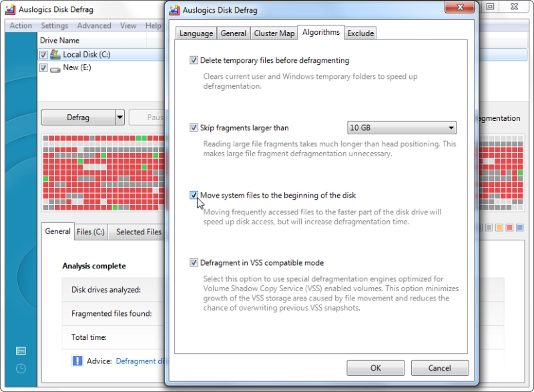Select the orange legend color square
This screenshot has width=534, height=392.
(x=499, y=228)
